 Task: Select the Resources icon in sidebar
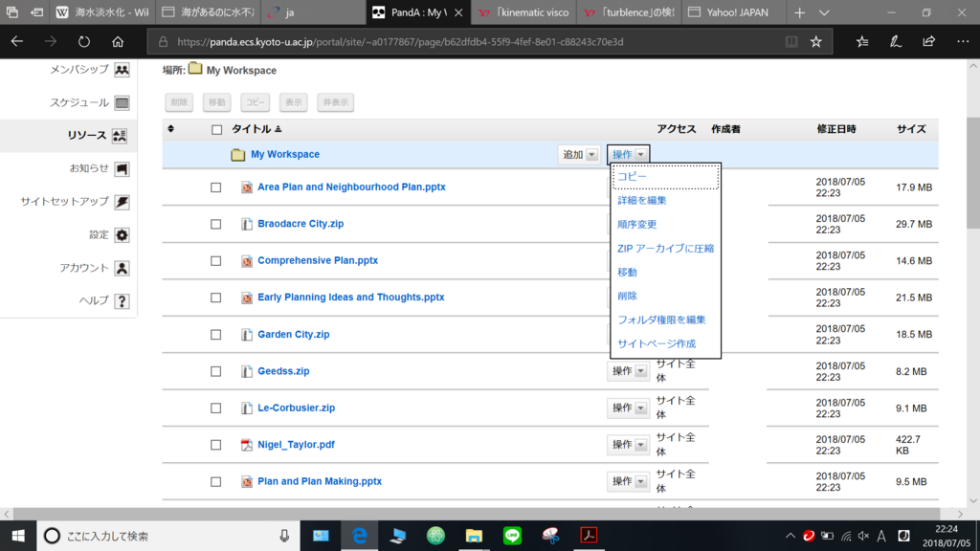[x=120, y=136]
